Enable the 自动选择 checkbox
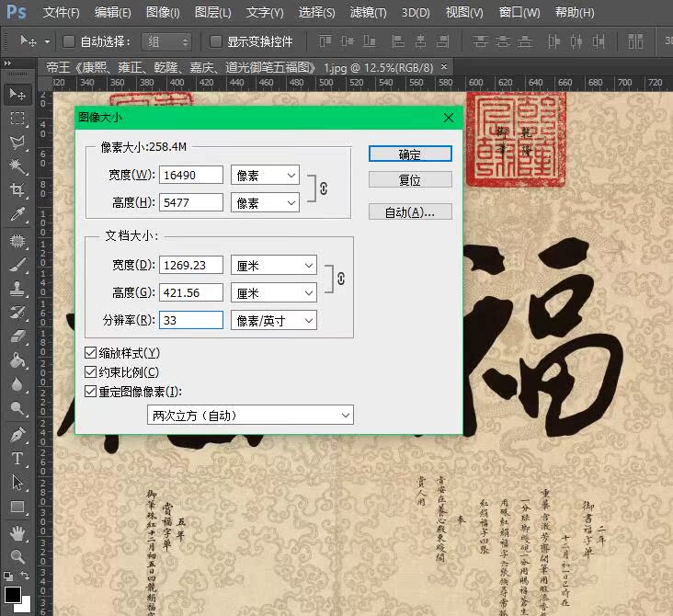The width and height of the screenshot is (673, 616). [x=69, y=41]
